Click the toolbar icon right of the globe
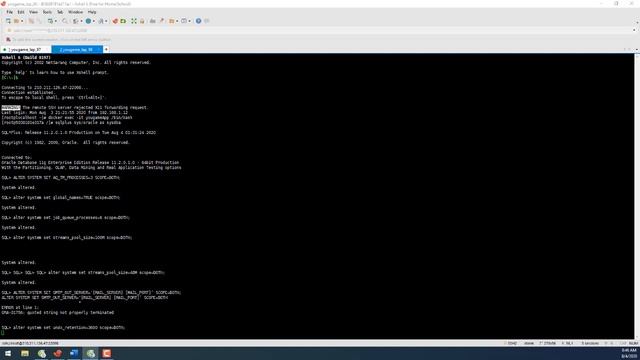 pyautogui.click(x=101, y=21)
